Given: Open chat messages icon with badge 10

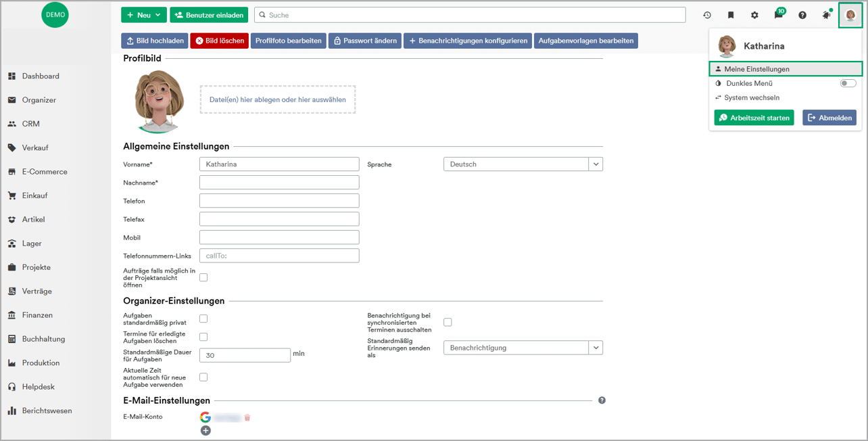Looking at the screenshot, I should (779, 15).
